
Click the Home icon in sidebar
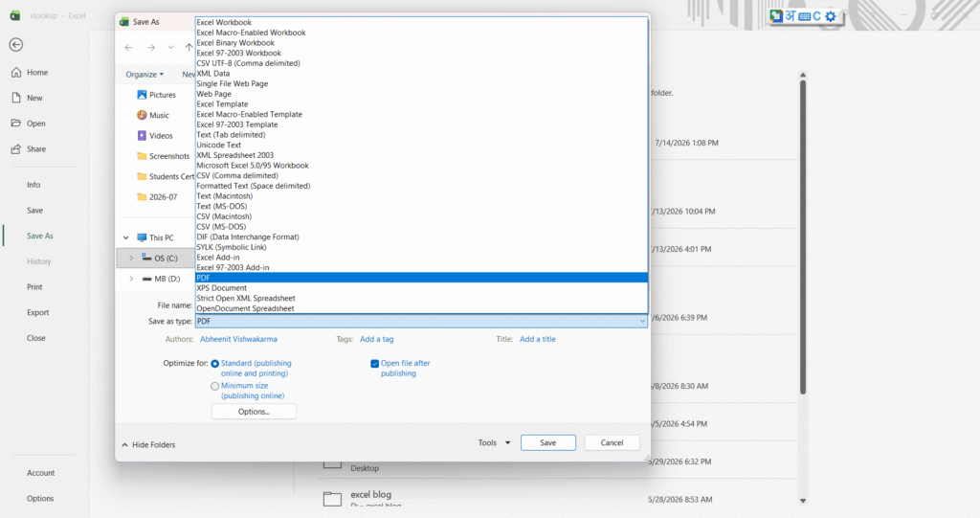tap(16, 73)
